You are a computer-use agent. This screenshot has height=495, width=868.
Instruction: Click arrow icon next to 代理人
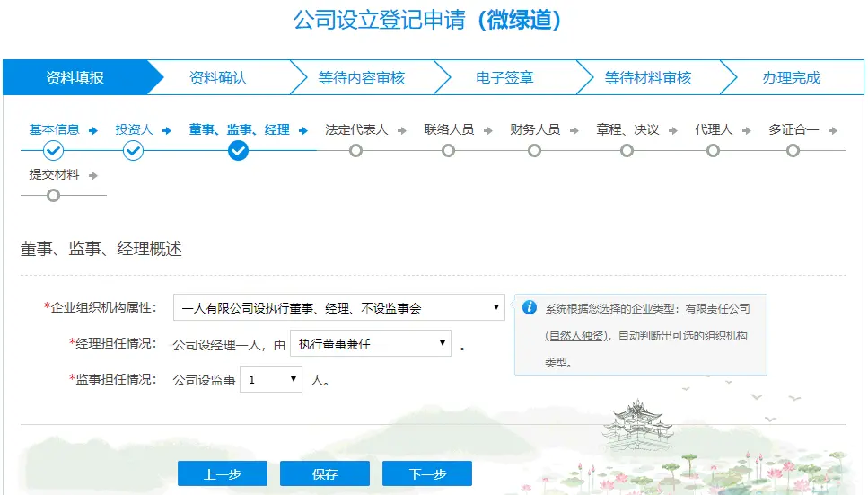(x=746, y=130)
